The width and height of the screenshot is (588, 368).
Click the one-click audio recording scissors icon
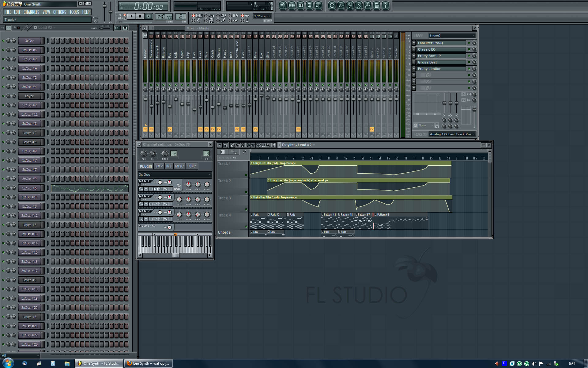click(359, 6)
